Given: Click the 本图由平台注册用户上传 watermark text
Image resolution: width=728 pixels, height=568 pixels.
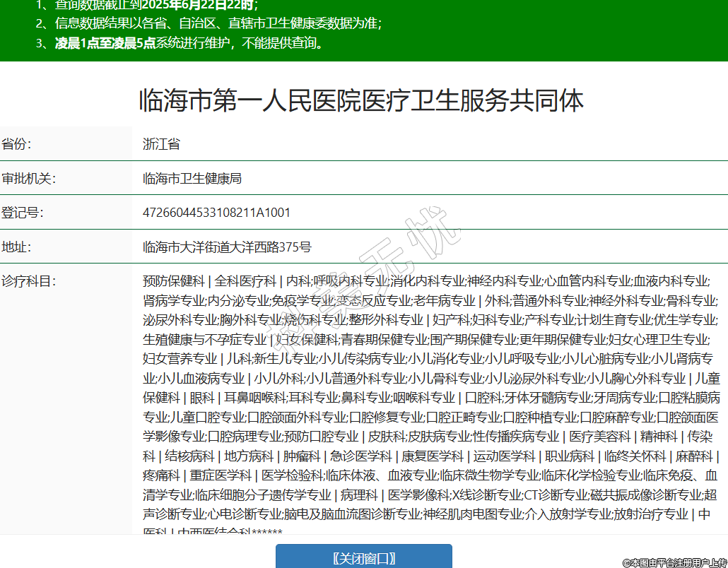Looking at the screenshot, I should (x=674, y=562).
